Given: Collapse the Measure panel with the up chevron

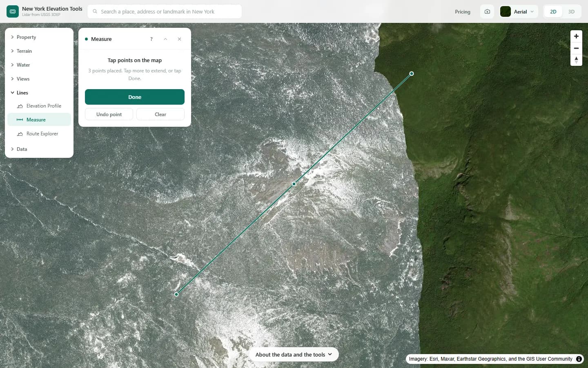Looking at the screenshot, I should click(x=165, y=39).
